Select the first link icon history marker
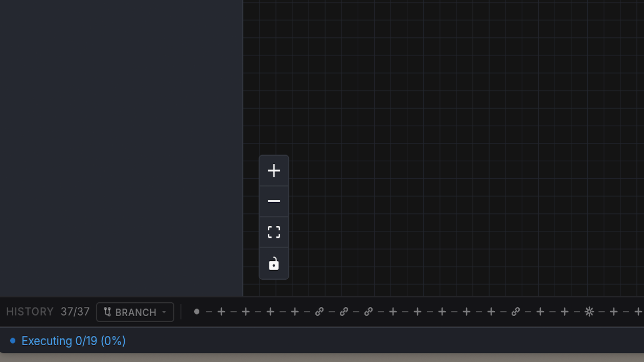644x362 pixels. [319, 311]
